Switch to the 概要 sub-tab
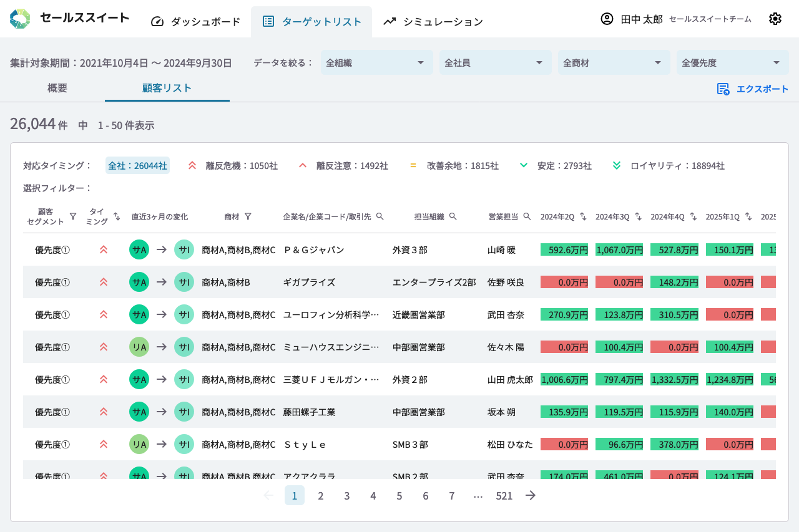The width and height of the screenshot is (799, 532). tap(57, 88)
